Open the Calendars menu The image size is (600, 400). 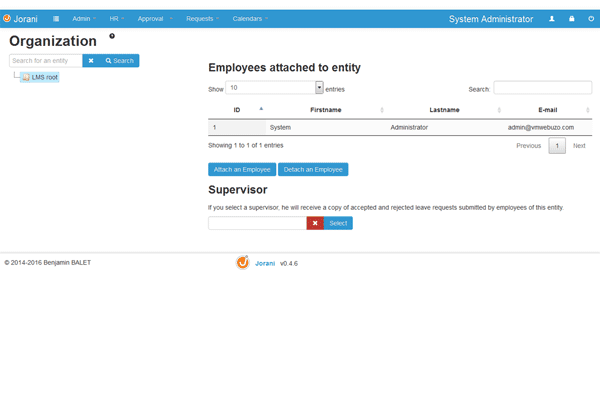pyautogui.click(x=250, y=19)
